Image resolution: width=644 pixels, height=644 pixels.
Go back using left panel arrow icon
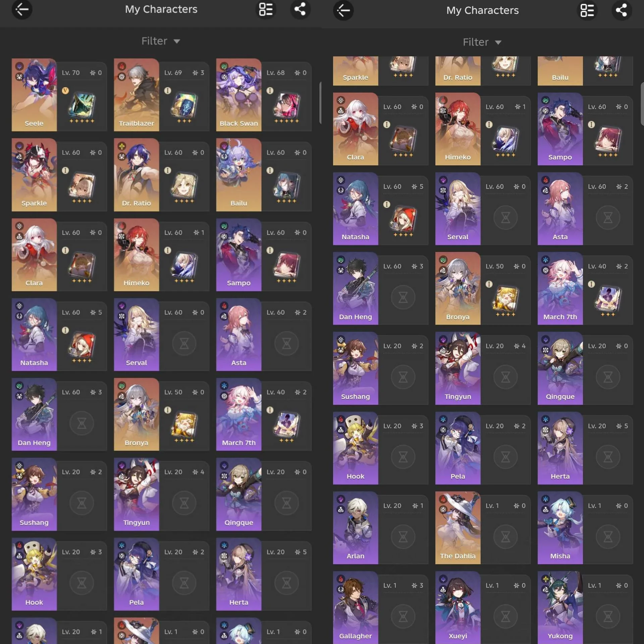click(22, 9)
